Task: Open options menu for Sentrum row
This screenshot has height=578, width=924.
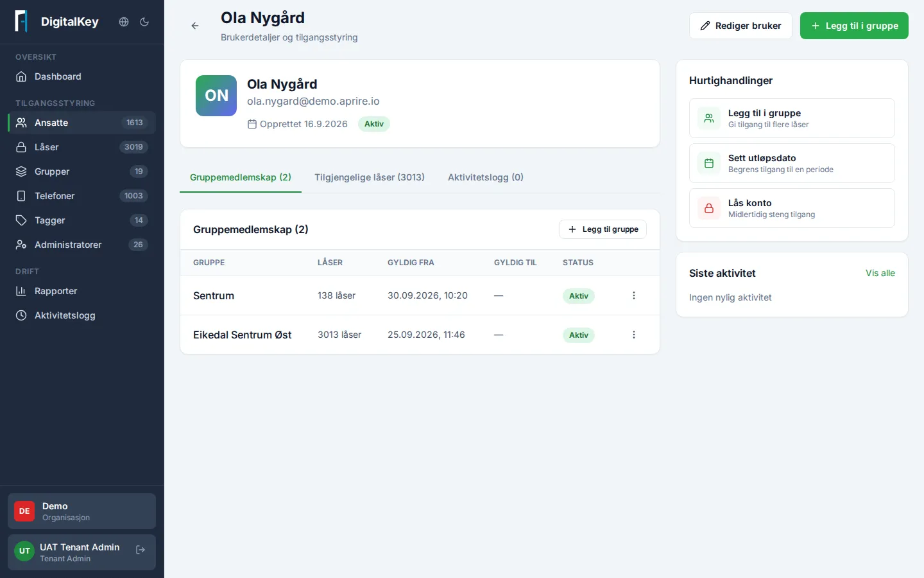Action: click(634, 295)
